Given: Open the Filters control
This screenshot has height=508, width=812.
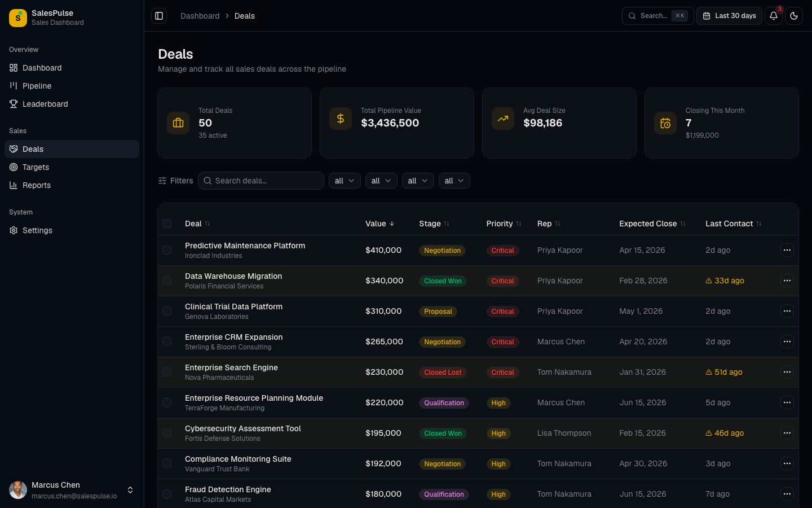Looking at the screenshot, I should 175,181.
